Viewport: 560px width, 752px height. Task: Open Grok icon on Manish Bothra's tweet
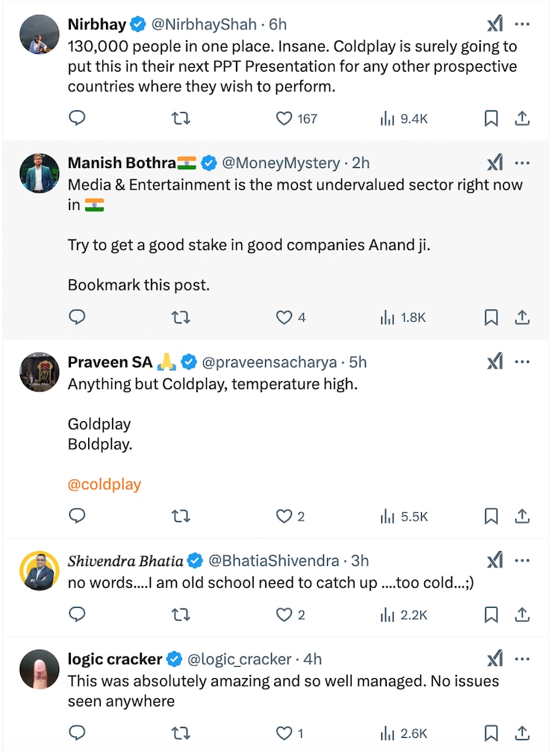[494, 163]
